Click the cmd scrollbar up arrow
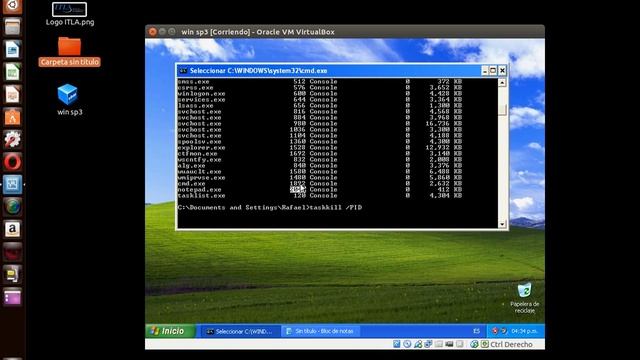The width and height of the screenshot is (640, 360). [x=502, y=82]
